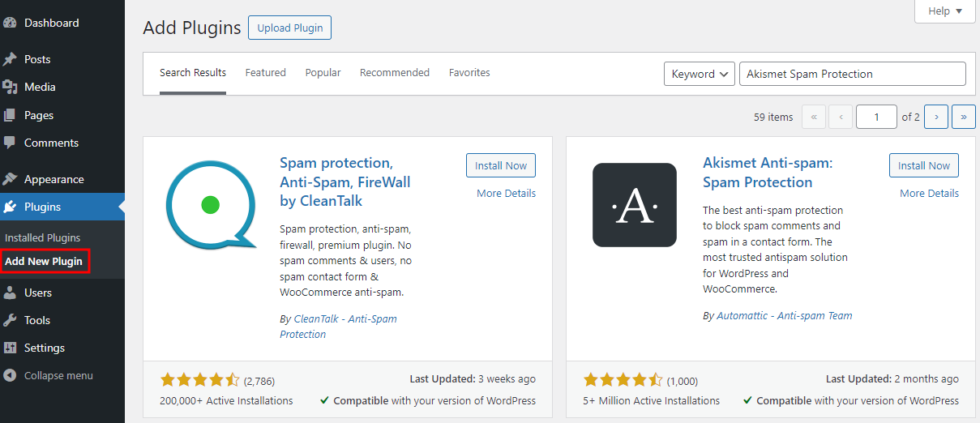This screenshot has width=980, height=423.
Task: Click the Users person icon
Action: (10, 293)
